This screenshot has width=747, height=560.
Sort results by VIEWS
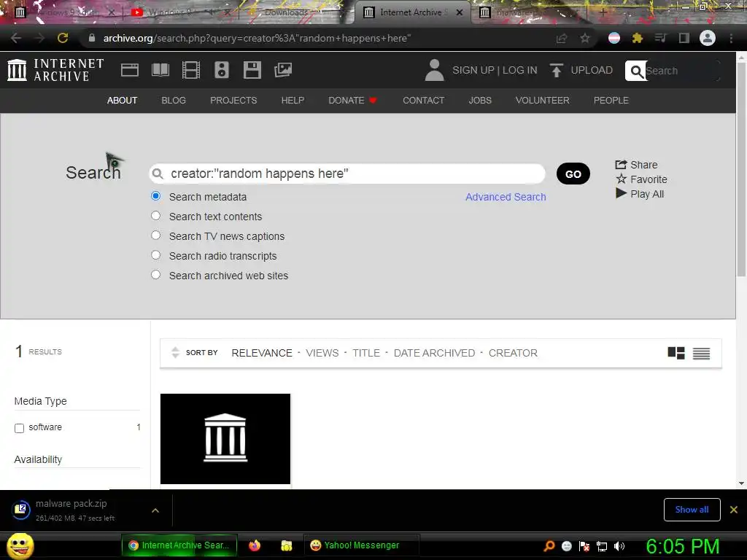[322, 353]
